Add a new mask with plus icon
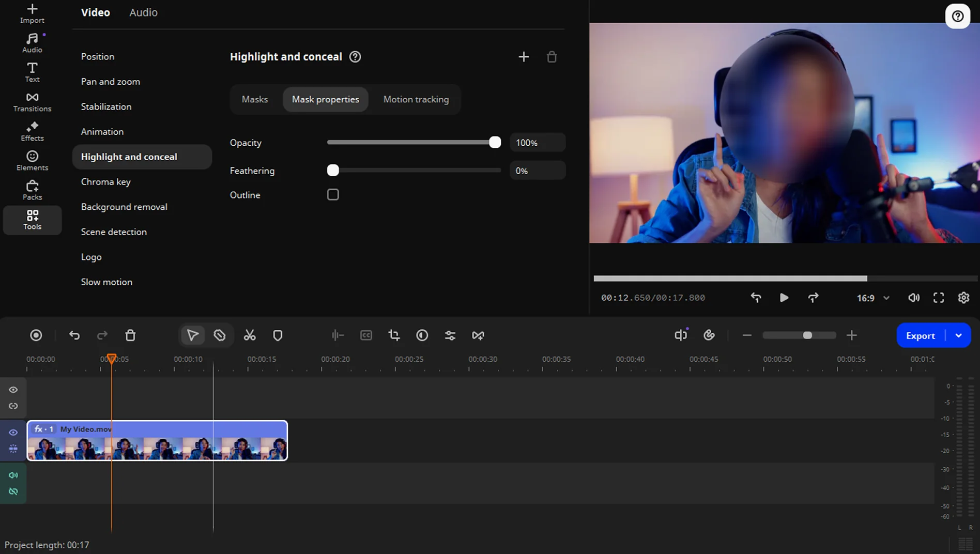The width and height of the screenshot is (980, 554). coord(524,57)
